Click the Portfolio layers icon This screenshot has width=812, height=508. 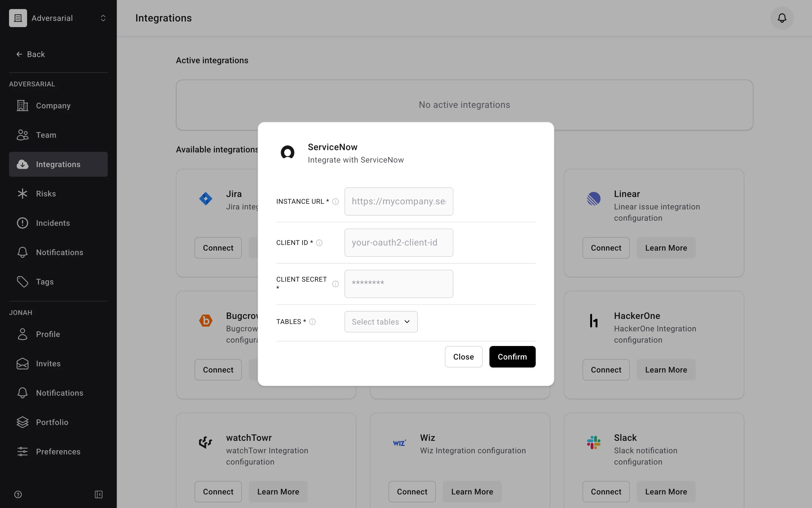[x=23, y=422]
